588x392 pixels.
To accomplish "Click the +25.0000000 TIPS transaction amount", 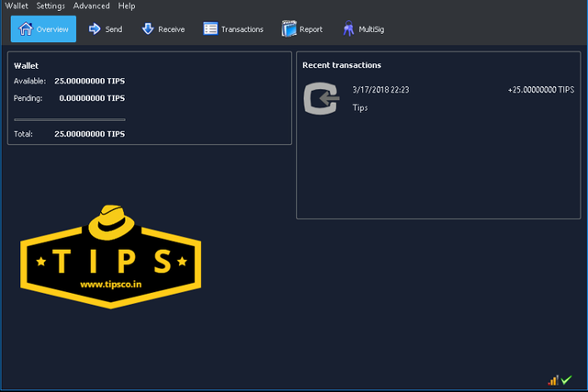I will [541, 90].
